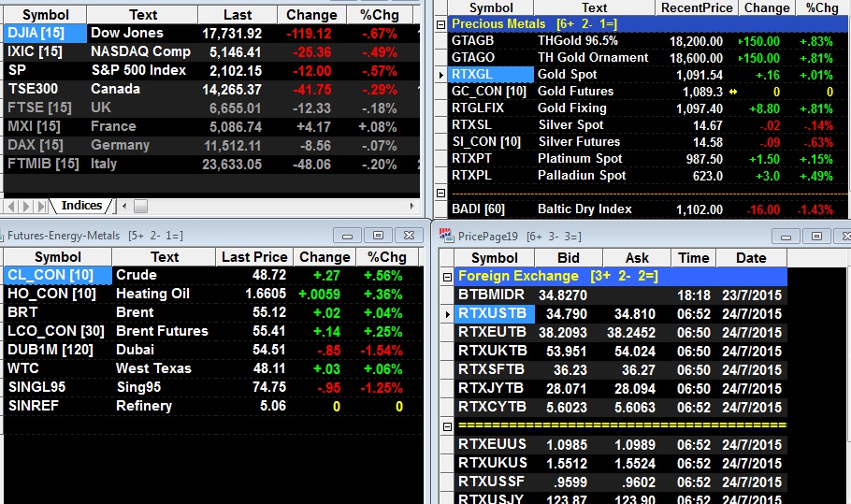Select the RTXPT Platinum Spot symbol
The width and height of the screenshot is (851, 504).
[x=491, y=158]
